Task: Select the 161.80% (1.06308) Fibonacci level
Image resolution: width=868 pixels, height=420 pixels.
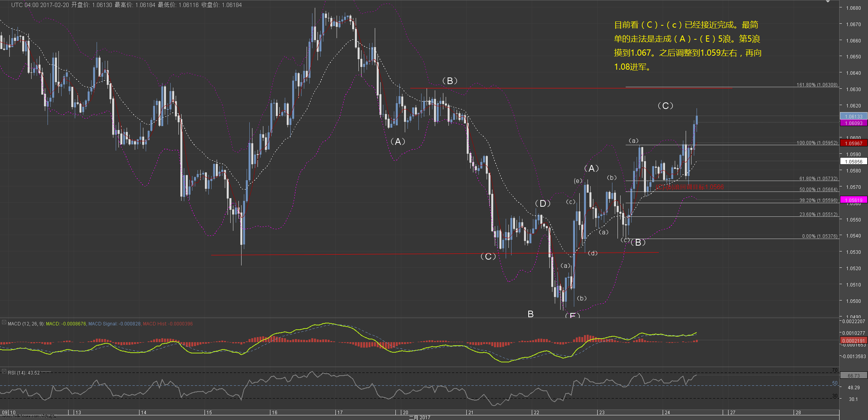Action: (817, 84)
